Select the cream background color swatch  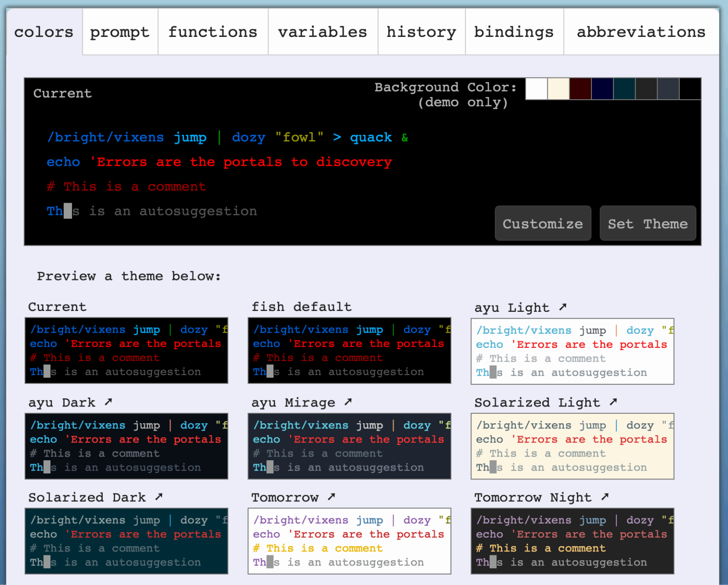coord(558,89)
